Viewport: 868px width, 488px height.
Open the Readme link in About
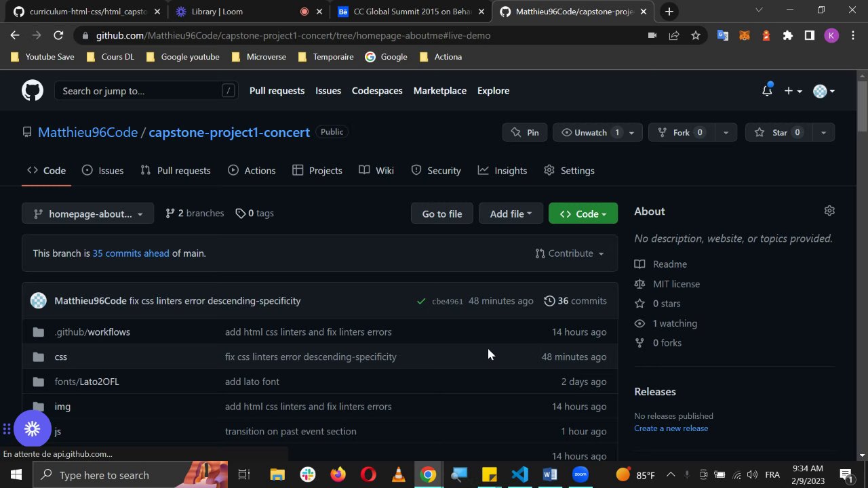661,264
